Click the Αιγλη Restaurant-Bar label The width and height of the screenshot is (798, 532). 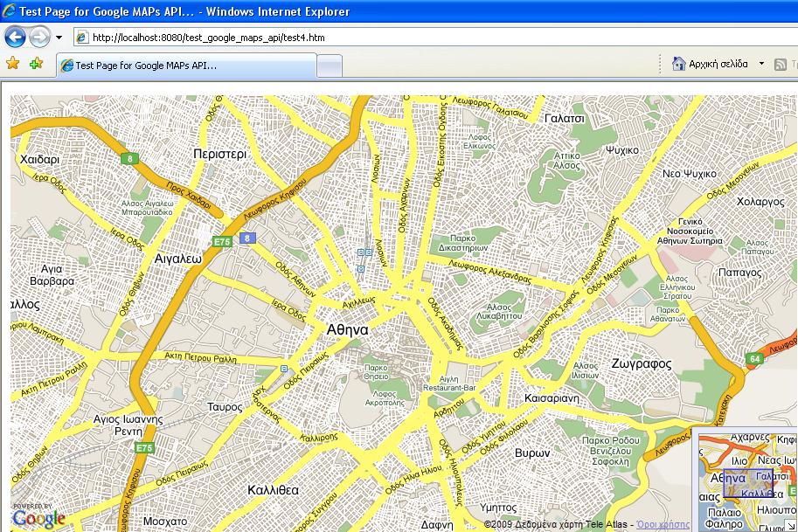tap(449, 383)
